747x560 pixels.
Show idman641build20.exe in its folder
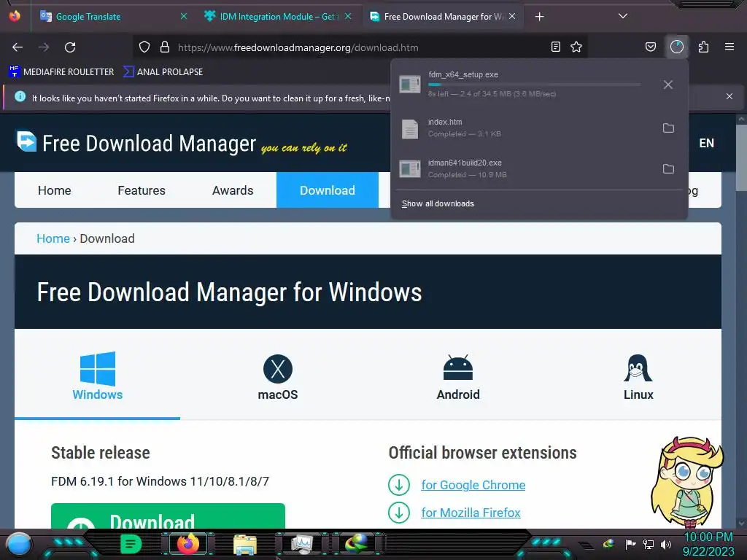point(668,169)
